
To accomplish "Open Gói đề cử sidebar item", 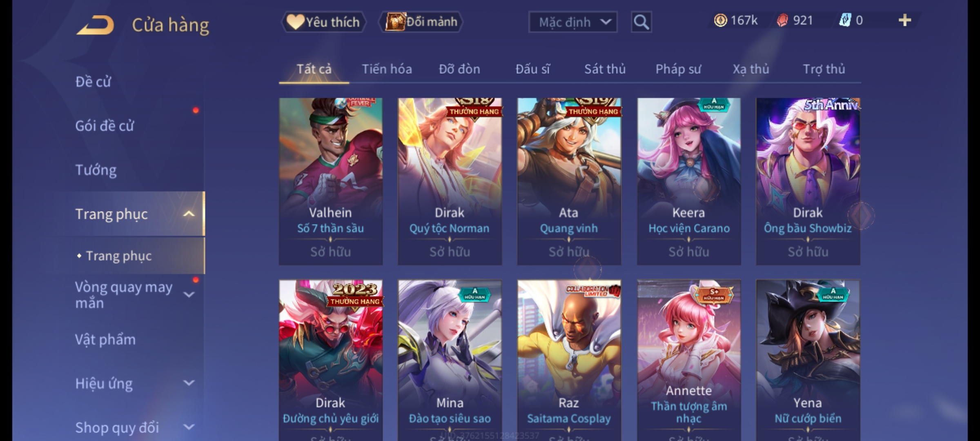I will pyautogui.click(x=105, y=126).
